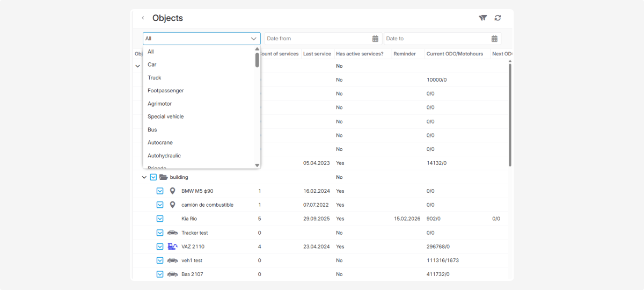Screen dimensions: 644x290
Task: Close the object type dropdown via its chevron
Action: (x=254, y=39)
